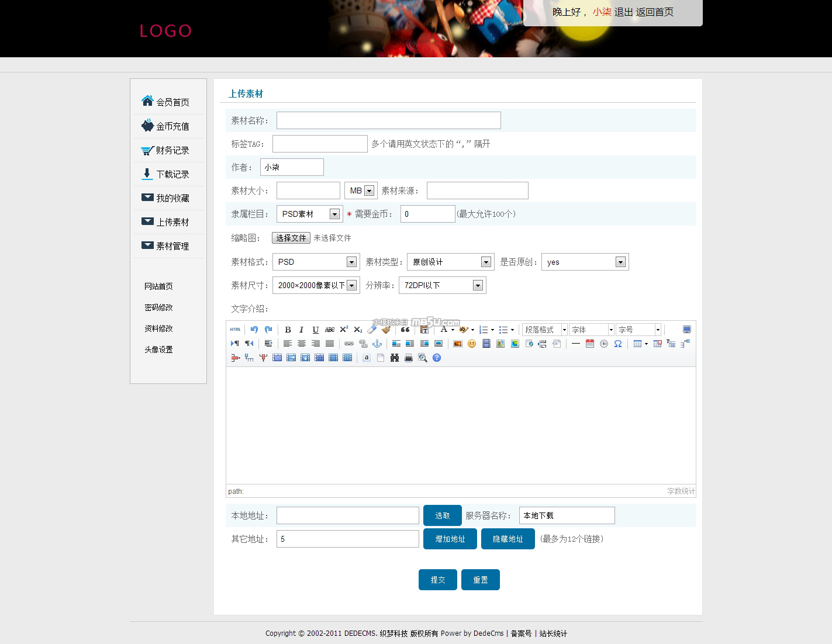The image size is (832, 644).
Task: Click the 增加地址 button
Action: click(450, 539)
